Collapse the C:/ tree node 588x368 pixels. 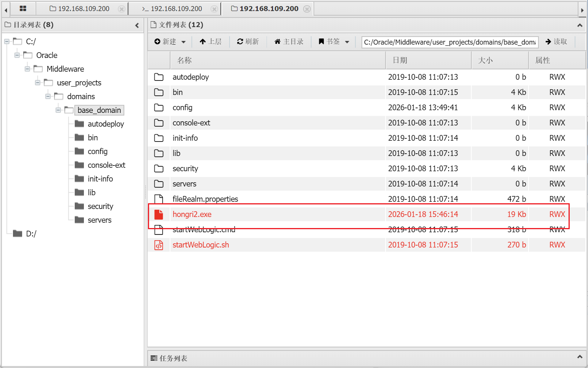pyautogui.click(x=6, y=42)
